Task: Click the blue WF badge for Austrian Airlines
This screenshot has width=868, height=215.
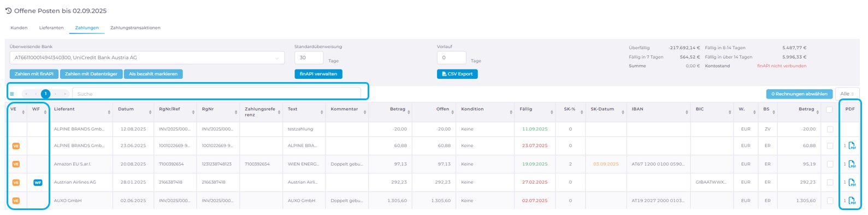Action: pos(38,183)
